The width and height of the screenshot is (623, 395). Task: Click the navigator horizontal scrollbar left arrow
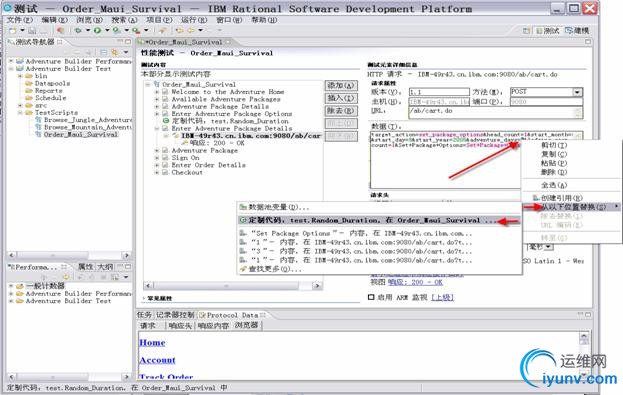(11, 255)
